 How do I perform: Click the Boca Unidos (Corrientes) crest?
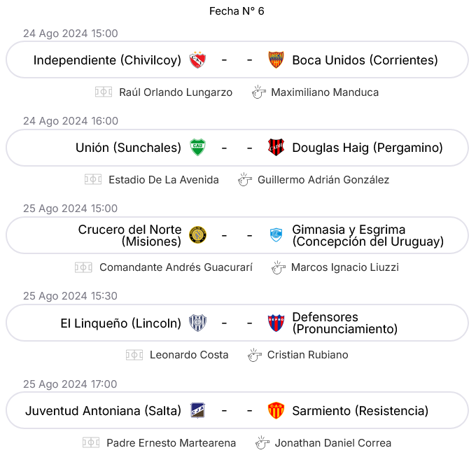(276, 60)
